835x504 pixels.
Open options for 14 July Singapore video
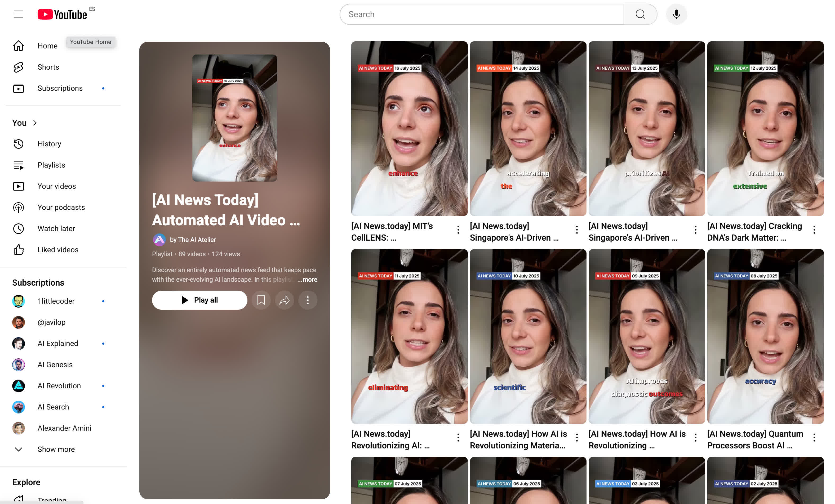577,230
